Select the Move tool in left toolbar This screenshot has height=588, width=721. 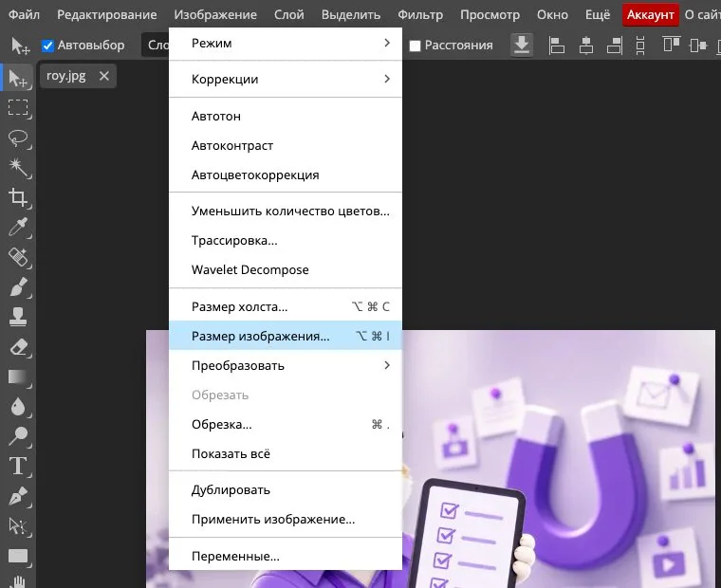click(18, 78)
